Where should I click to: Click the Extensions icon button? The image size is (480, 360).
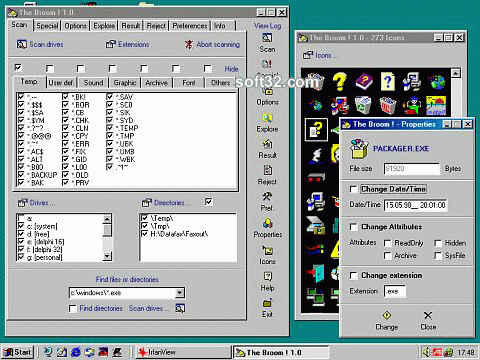111,44
